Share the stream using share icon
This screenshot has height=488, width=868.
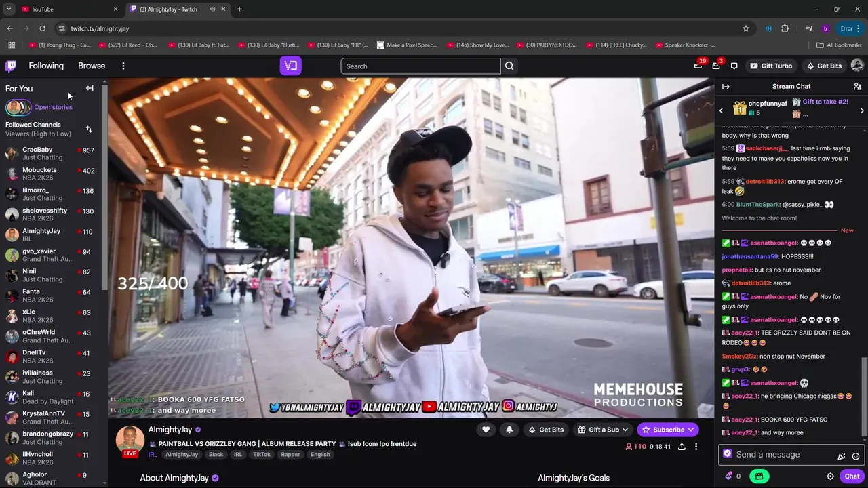682,447
